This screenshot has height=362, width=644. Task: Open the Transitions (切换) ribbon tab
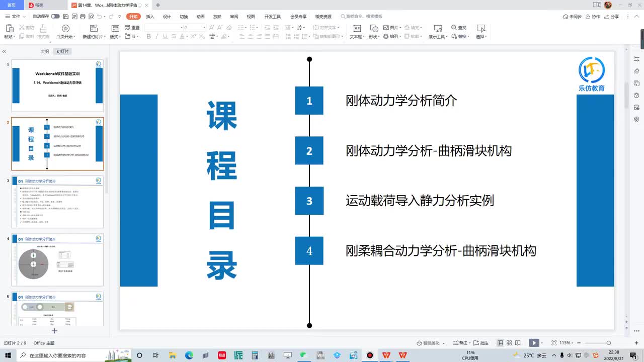[184, 17]
